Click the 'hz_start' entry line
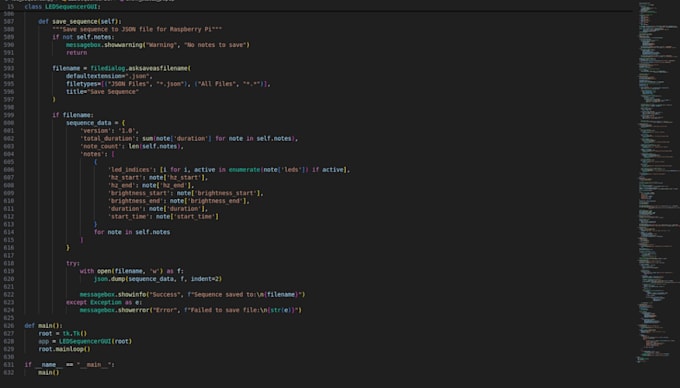Screen dimensions: 680x388 click(158, 177)
